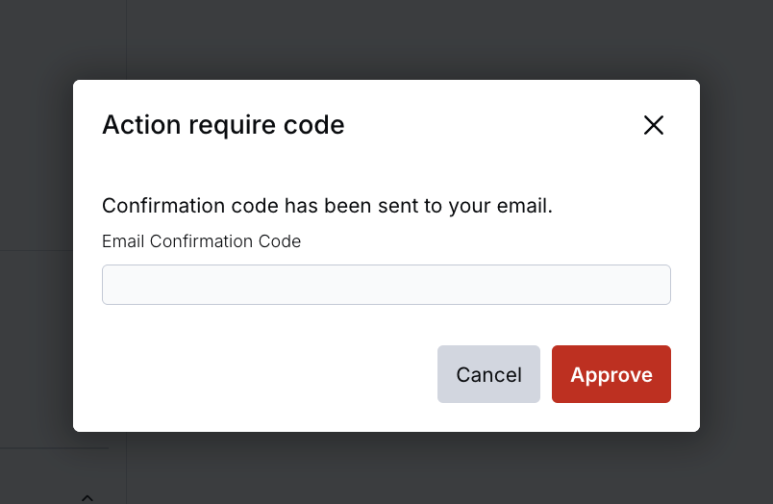Click the Email Confirmation Code label
This screenshot has height=504, width=773.
point(201,241)
